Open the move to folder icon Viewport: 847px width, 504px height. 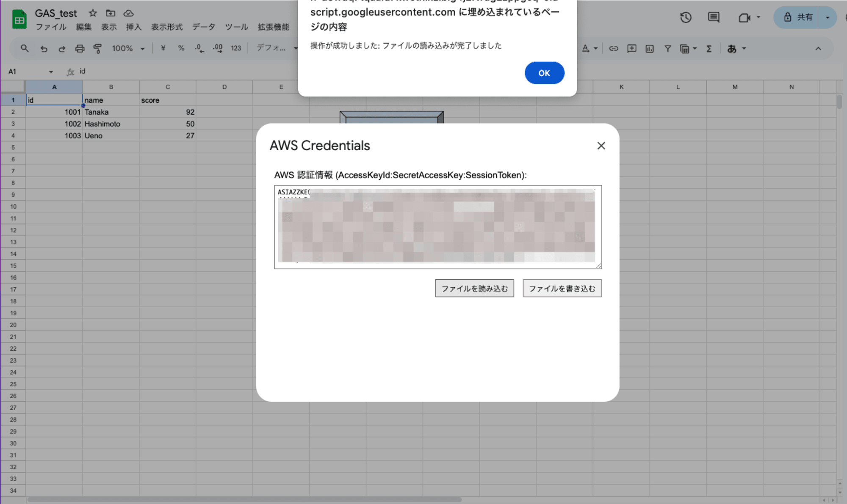111,13
